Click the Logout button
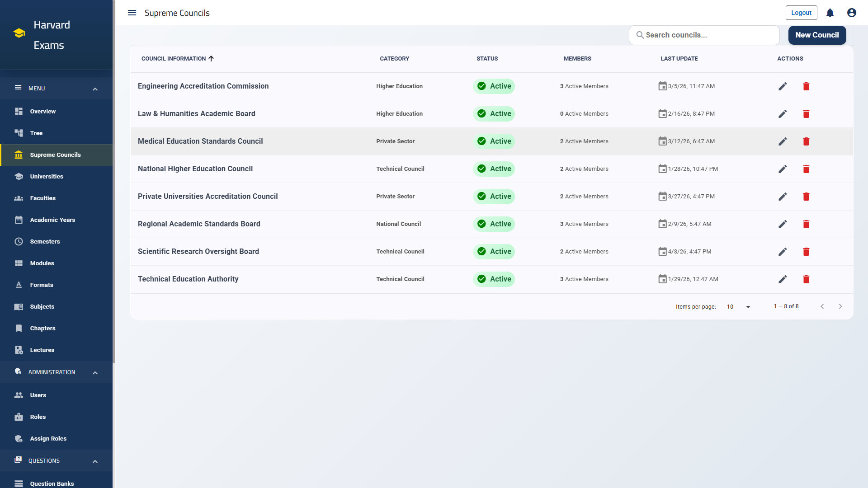Screen dimensions: 868x488 coord(801,13)
